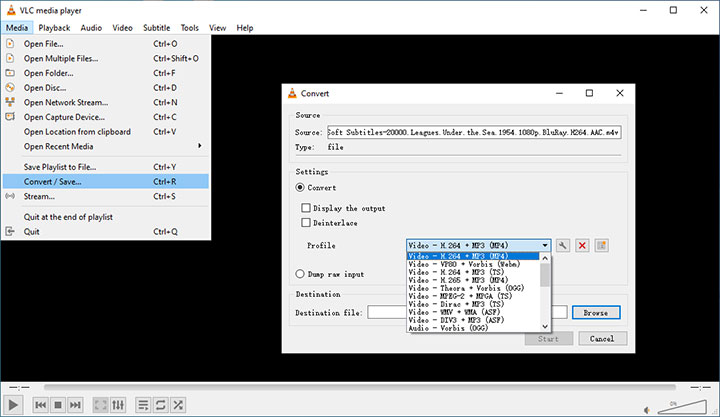Click the Source path field

(x=474, y=132)
